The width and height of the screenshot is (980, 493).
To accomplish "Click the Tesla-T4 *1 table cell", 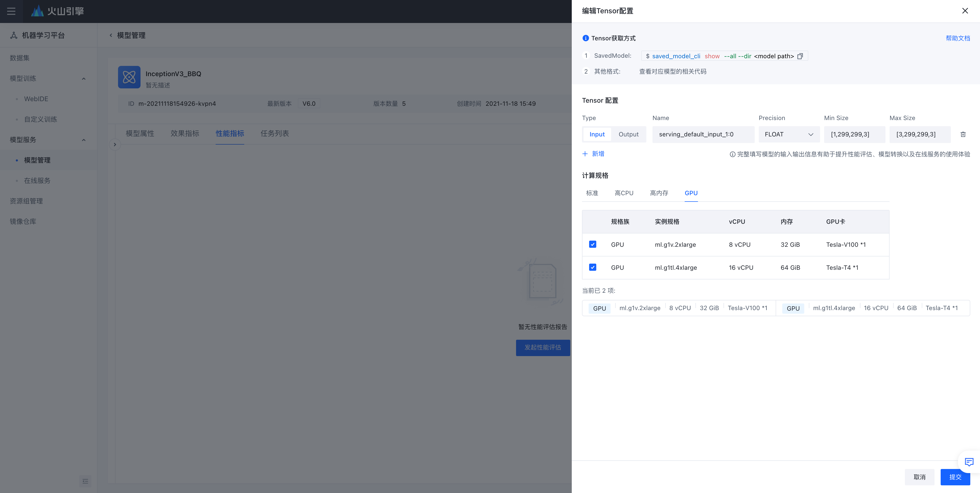I will (842, 268).
